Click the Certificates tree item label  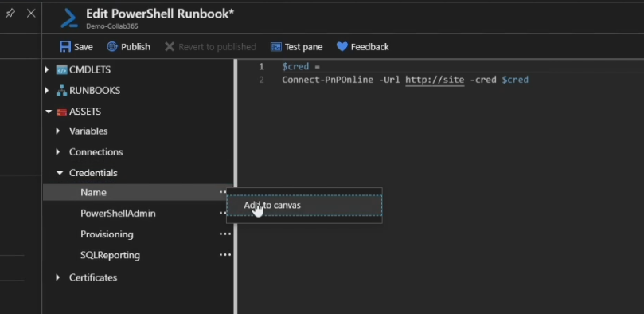click(x=93, y=277)
